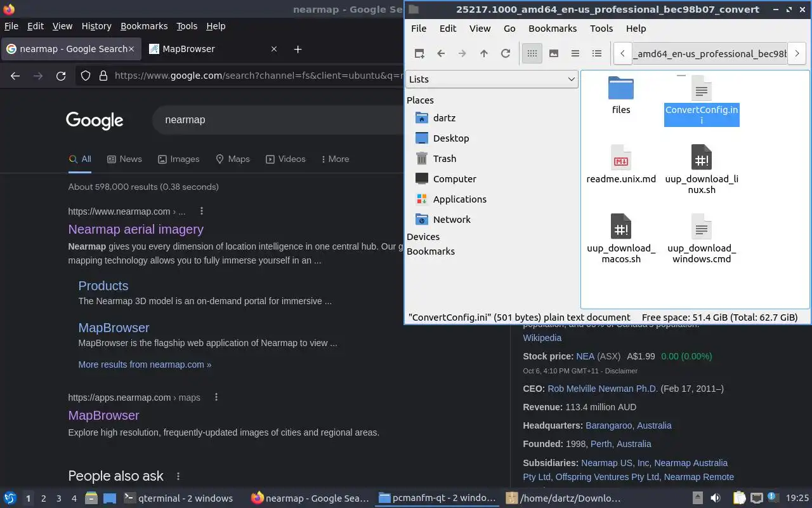
Task: Open the Lists side pane dropdown
Action: coord(492,79)
